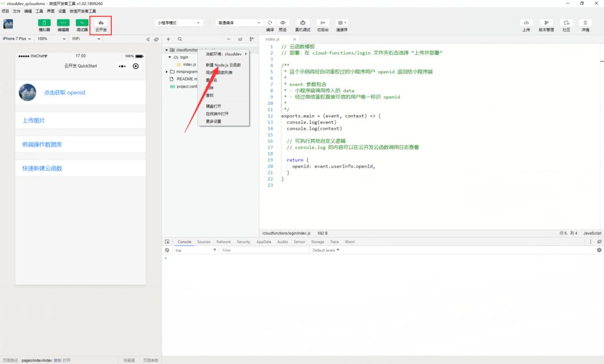Click the 上传 upload cloud icon
The height and width of the screenshot is (364, 604).
[526, 23]
